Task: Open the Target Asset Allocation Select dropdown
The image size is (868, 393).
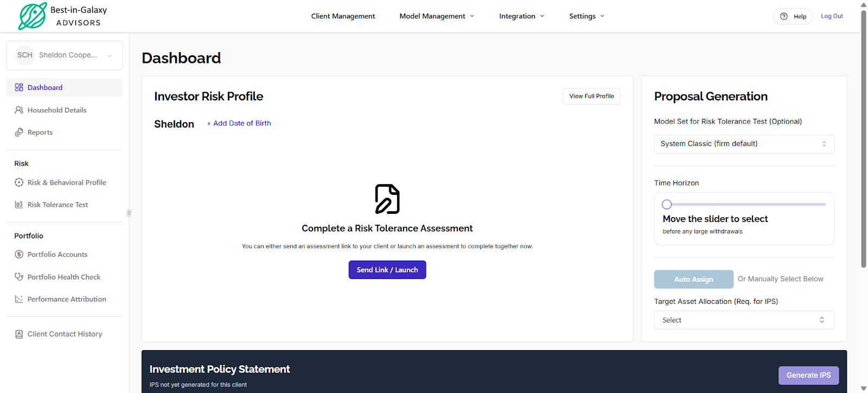Action: click(744, 320)
